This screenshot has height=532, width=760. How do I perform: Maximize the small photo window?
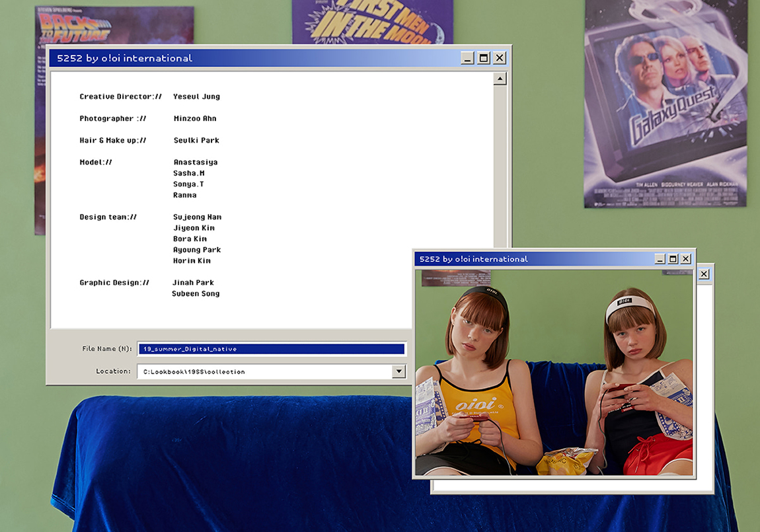tap(673, 259)
